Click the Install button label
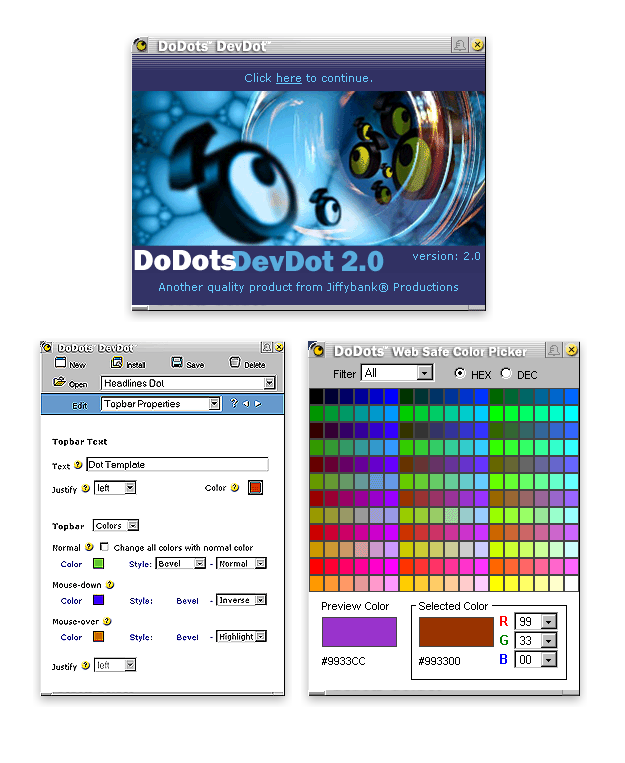Image resolution: width=625 pixels, height=763 pixels. click(136, 365)
